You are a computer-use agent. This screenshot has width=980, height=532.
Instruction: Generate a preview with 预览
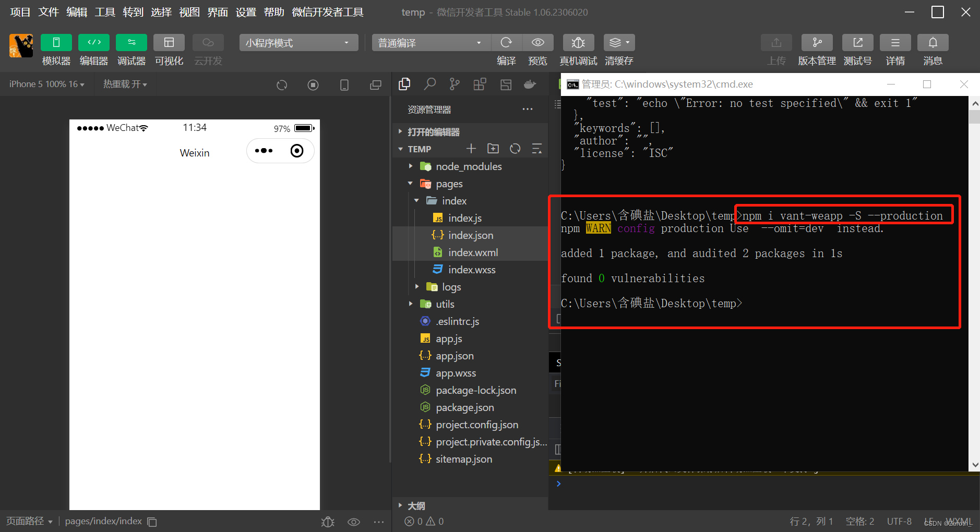pyautogui.click(x=538, y=50)
